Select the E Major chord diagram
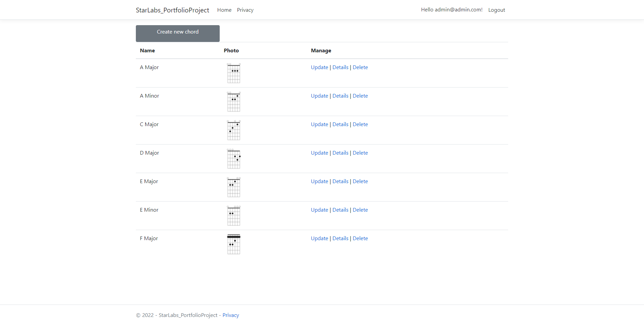 click(x=233, y=187)
